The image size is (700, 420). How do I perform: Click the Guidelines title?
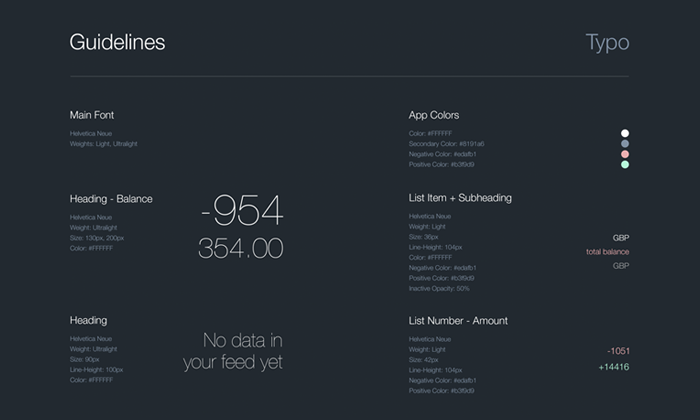pos(117,42)
